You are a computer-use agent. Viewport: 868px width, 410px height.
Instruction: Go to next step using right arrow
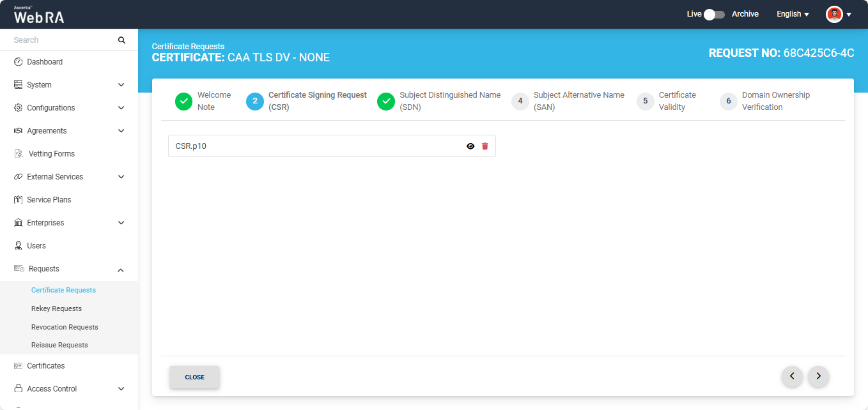click(818, 376)
